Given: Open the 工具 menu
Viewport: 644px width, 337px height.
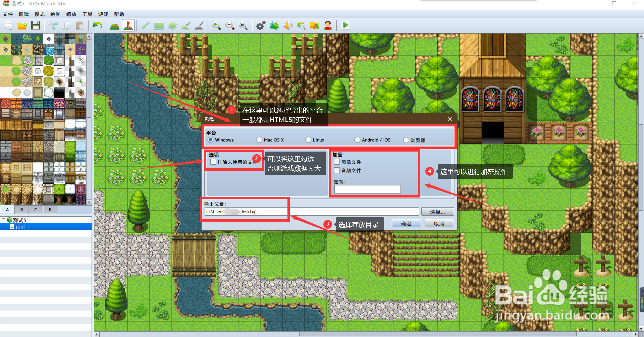Looking at the screenshot, I should [x=87, y=14].
